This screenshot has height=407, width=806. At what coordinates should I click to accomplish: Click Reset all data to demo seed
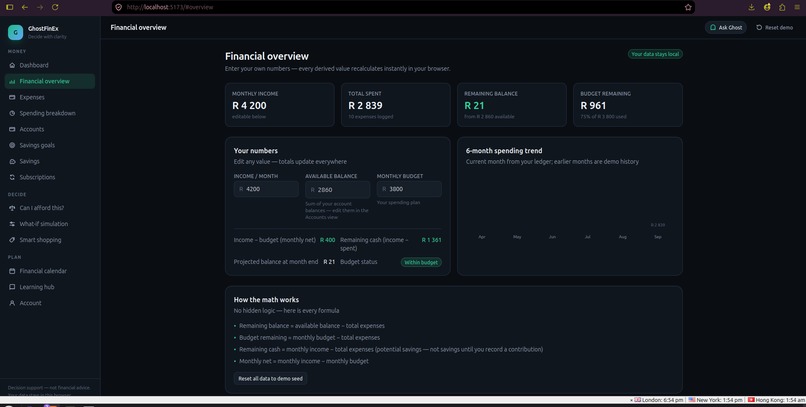(x=270, y=379)
